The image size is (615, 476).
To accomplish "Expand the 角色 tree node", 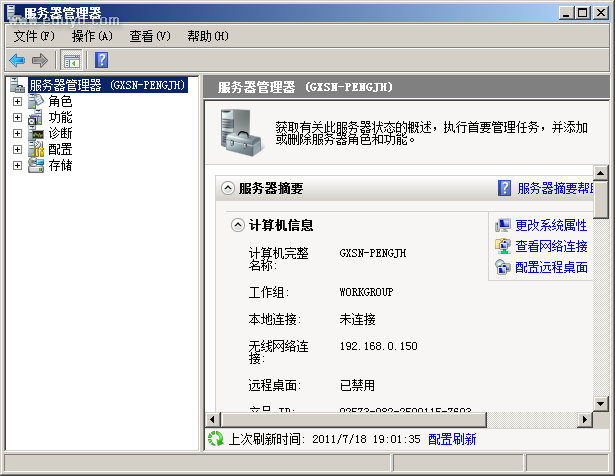I will [x=17, y=101].
